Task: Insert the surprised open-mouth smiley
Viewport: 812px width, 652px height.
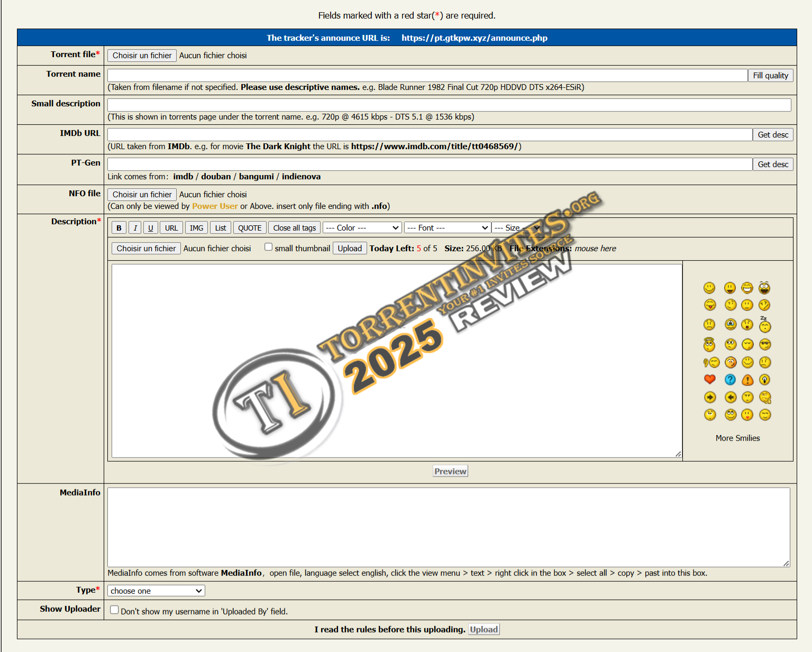Action: point(747,325)
